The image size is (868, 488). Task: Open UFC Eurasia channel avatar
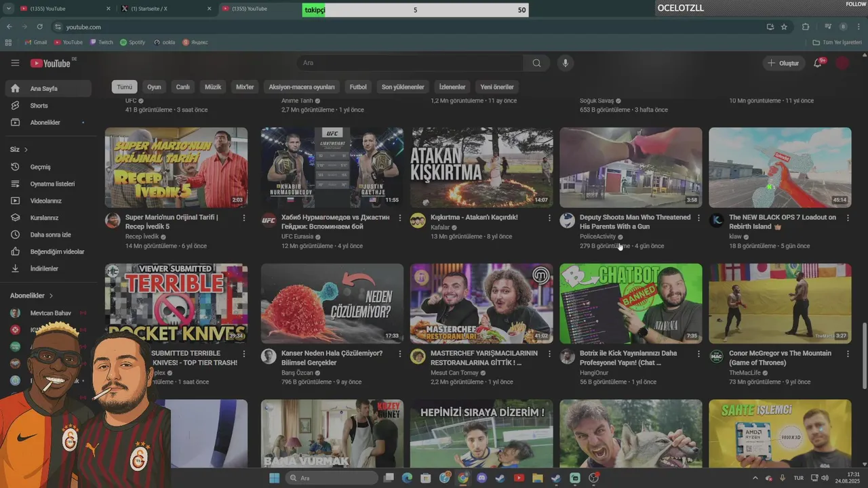(x=269, y=220)
